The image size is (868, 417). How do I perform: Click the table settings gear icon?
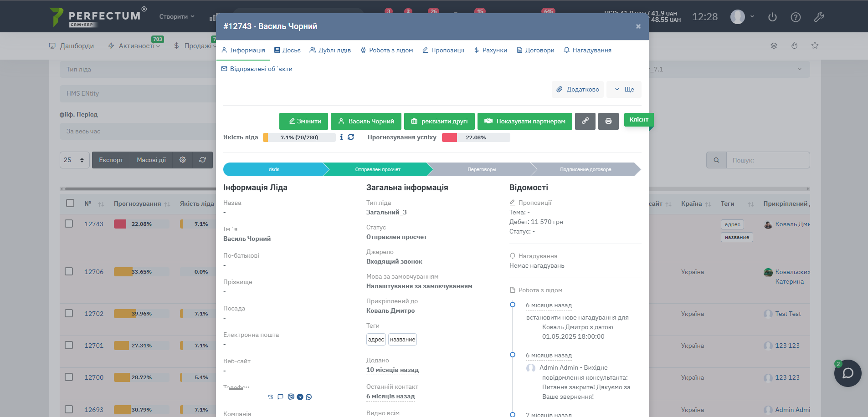183,160
